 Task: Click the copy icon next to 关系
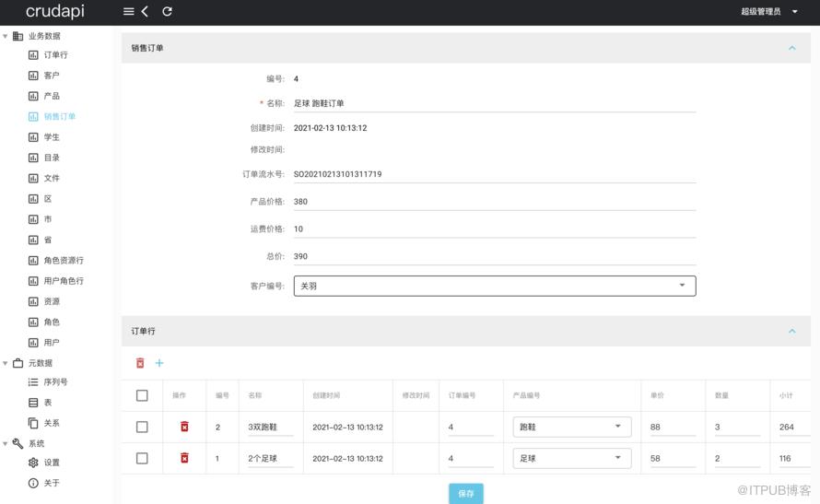coord(33,423)
